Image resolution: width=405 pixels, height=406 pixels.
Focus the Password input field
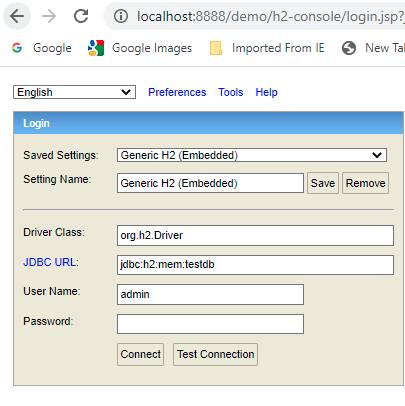(210, 324)
